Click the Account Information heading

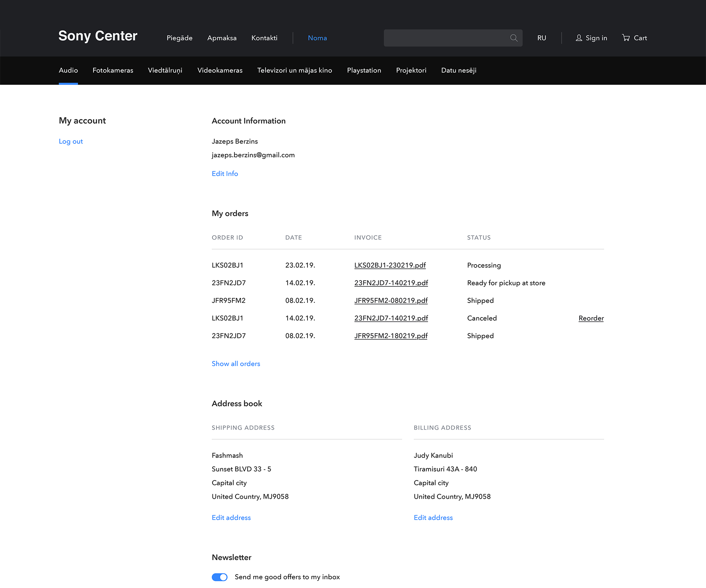[249, 121]
